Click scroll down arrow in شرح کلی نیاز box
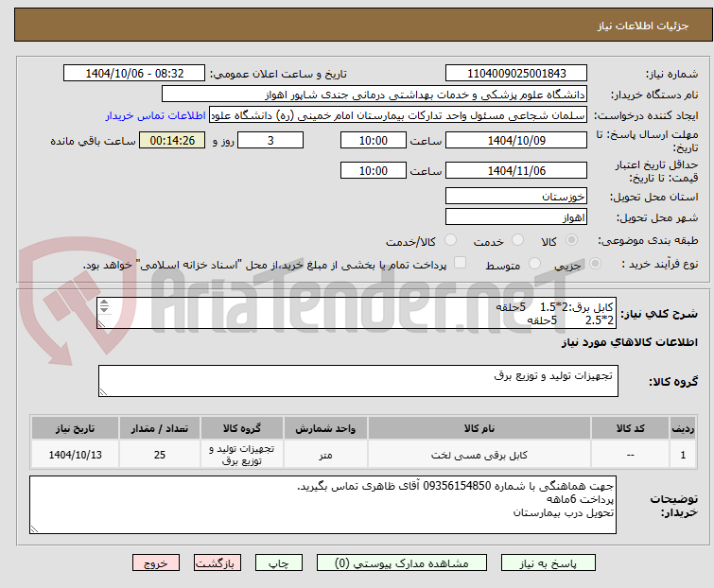This screenshot has height=588, width=714. coord(104,309)
